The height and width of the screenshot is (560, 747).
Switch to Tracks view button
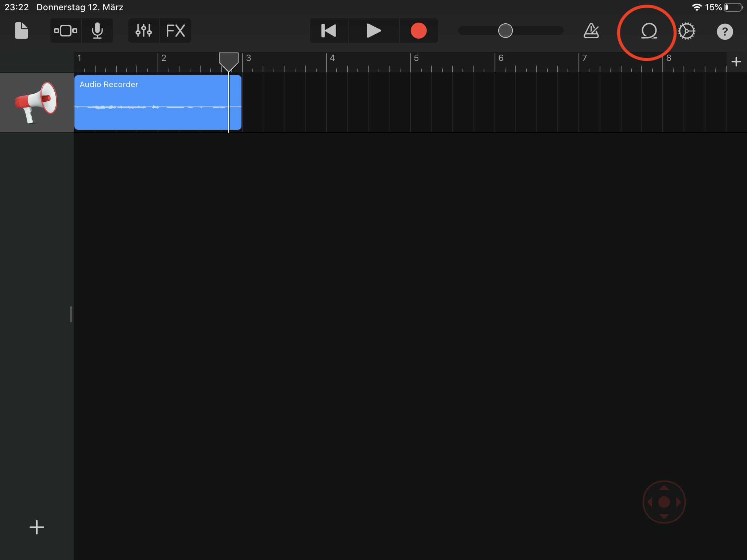[66, 31]
